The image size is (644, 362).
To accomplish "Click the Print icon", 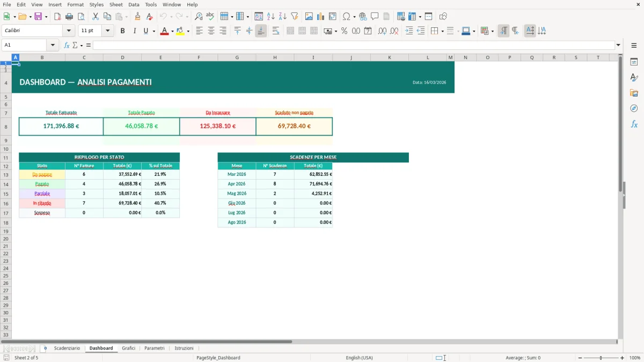I will tap(69, 17).
